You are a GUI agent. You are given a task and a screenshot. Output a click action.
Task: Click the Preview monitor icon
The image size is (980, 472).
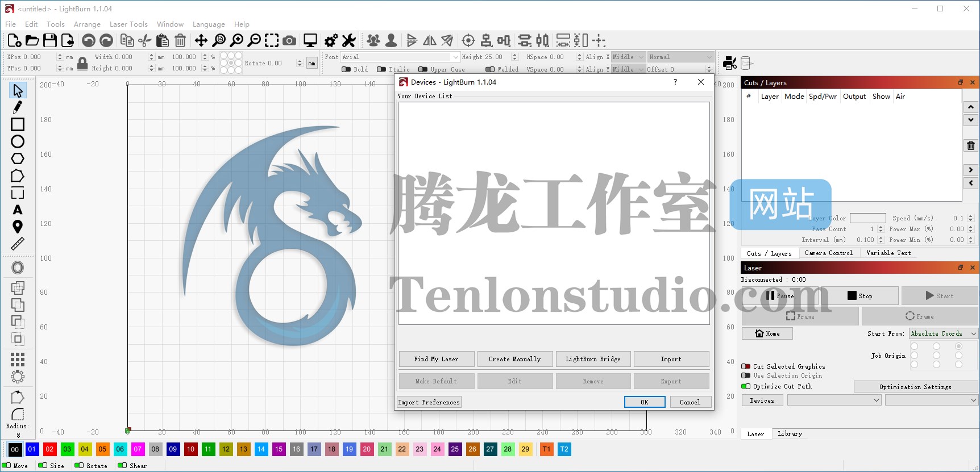pos(310,40)
